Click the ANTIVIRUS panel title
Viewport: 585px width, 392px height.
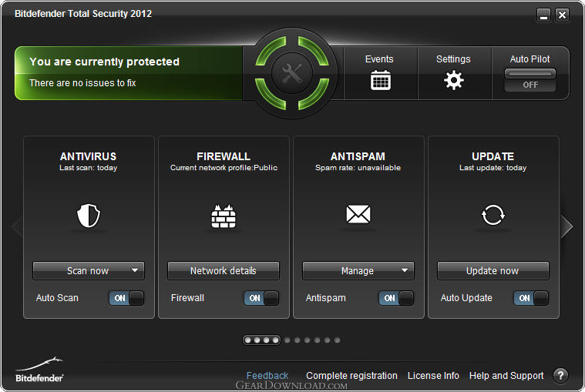click(89, 156)
